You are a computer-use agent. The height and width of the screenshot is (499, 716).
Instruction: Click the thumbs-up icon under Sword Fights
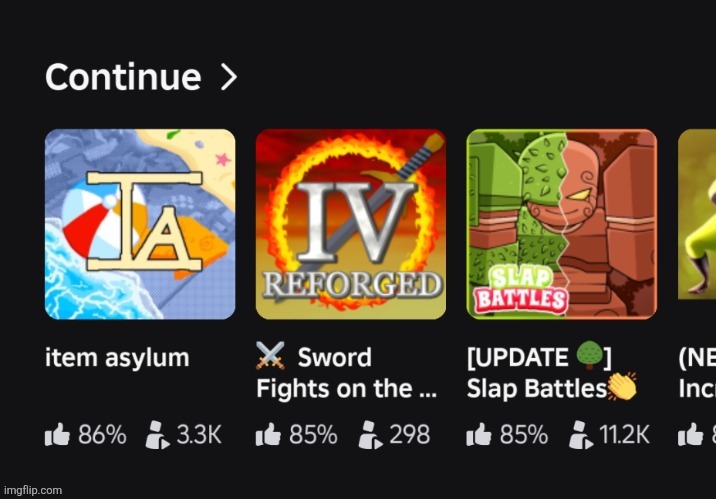click(268, 434)
